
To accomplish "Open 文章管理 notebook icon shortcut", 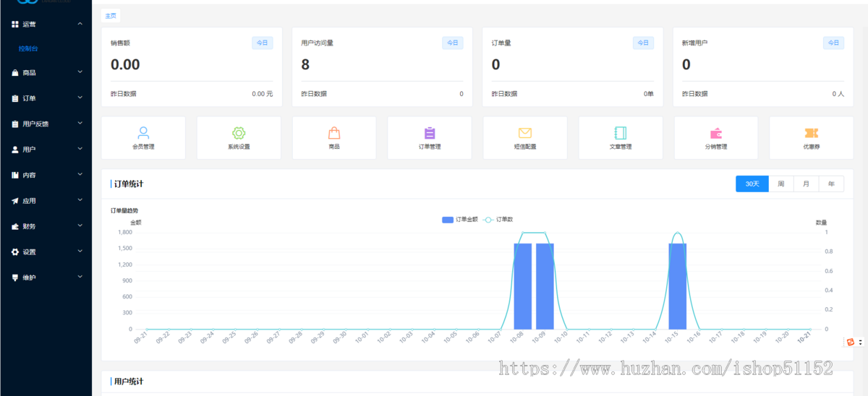I will coord(620,133).
